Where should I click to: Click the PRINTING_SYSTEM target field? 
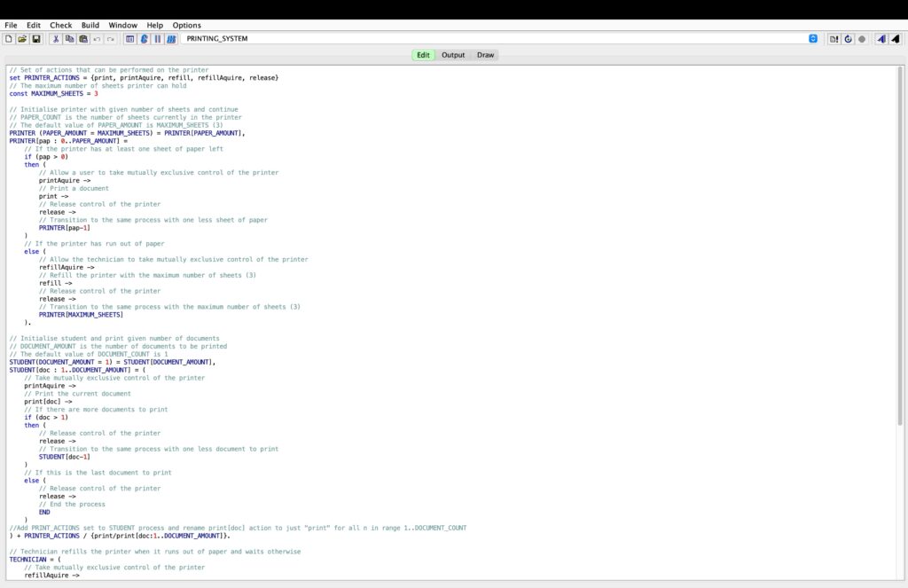coord(500,39)
